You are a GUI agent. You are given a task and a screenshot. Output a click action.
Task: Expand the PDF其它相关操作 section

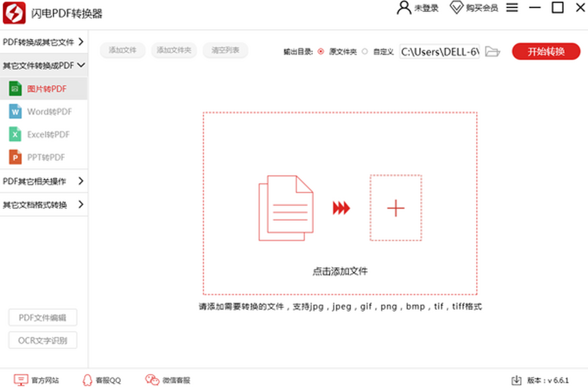44,181
